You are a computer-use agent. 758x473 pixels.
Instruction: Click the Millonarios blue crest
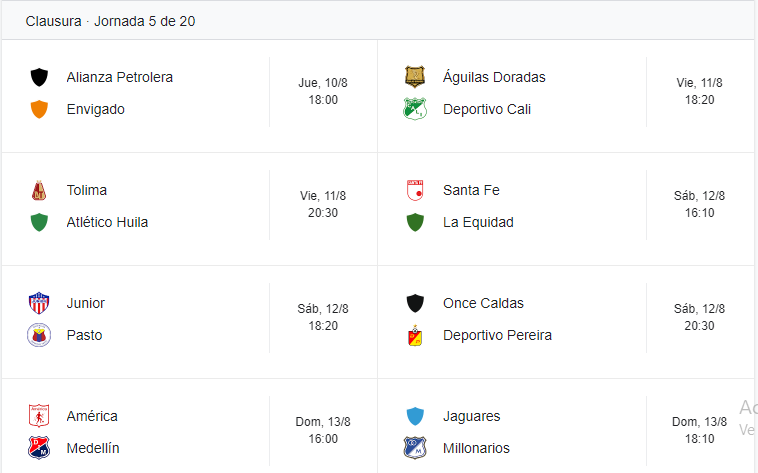coord(415,448)
